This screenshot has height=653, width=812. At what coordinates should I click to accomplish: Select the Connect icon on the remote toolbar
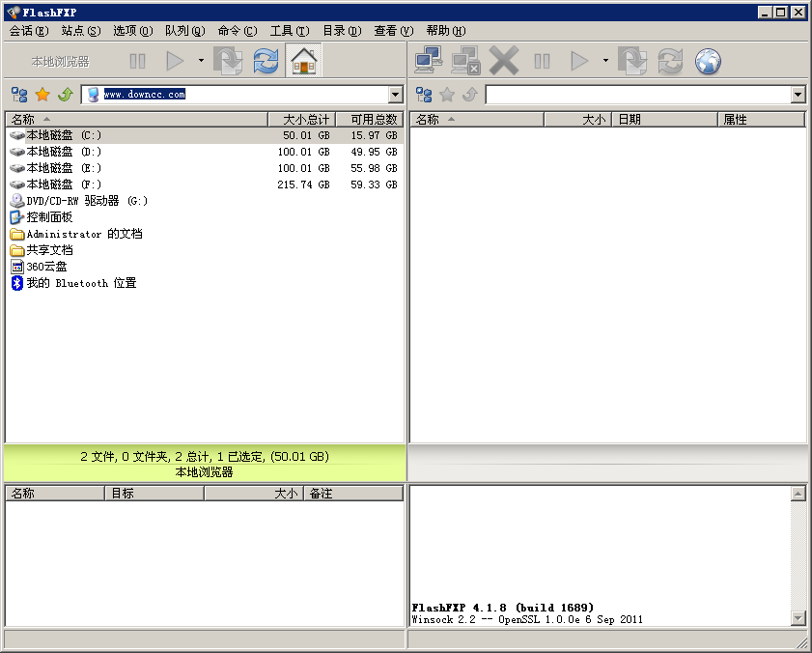(x=428, y=61)
